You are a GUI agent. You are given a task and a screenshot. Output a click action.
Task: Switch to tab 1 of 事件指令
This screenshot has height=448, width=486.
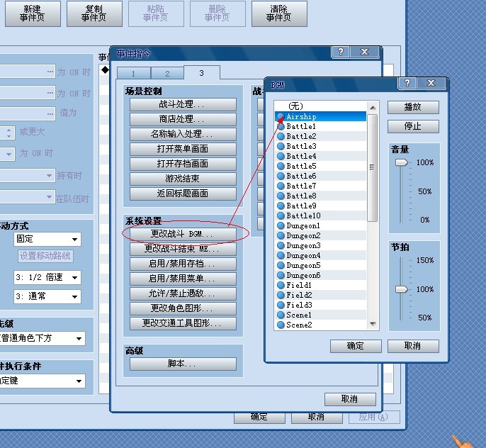134,74
